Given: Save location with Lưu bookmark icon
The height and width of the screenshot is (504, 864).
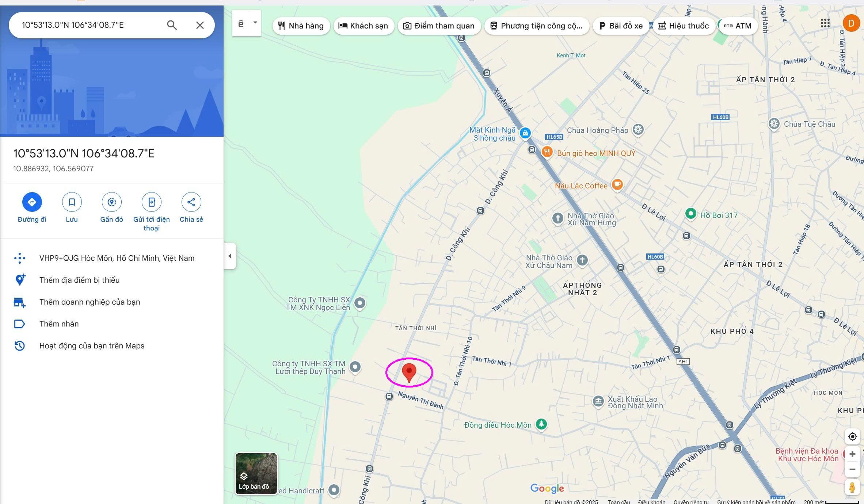Looking at the screenshot, I should point(72,202).
